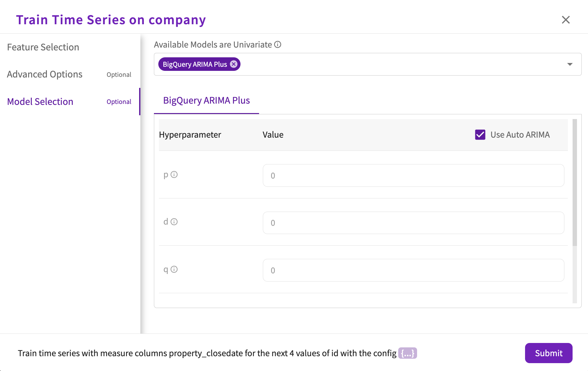Uncheck the Use Auto ARIMA checkbox
Viewport: 588px width, 371px height.
[x=480, y=135]
